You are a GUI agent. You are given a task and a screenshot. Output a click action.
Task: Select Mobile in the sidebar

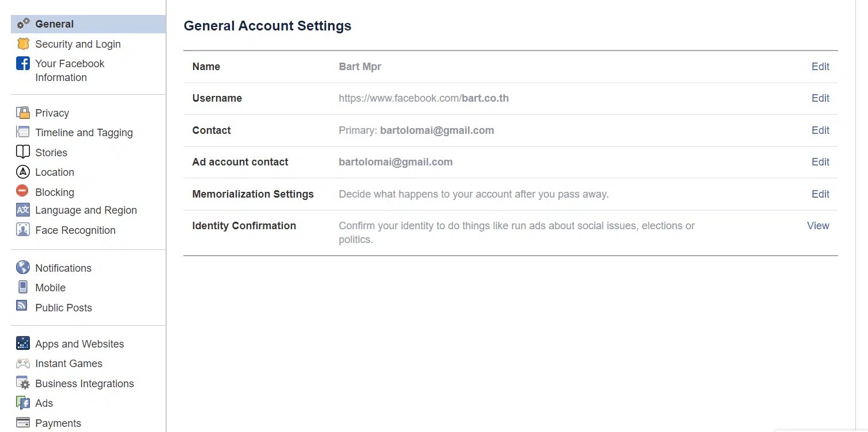[51, 288]
